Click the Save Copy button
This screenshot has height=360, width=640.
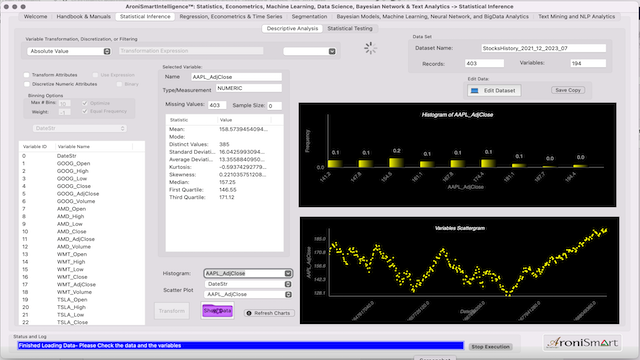coord(568,90)
